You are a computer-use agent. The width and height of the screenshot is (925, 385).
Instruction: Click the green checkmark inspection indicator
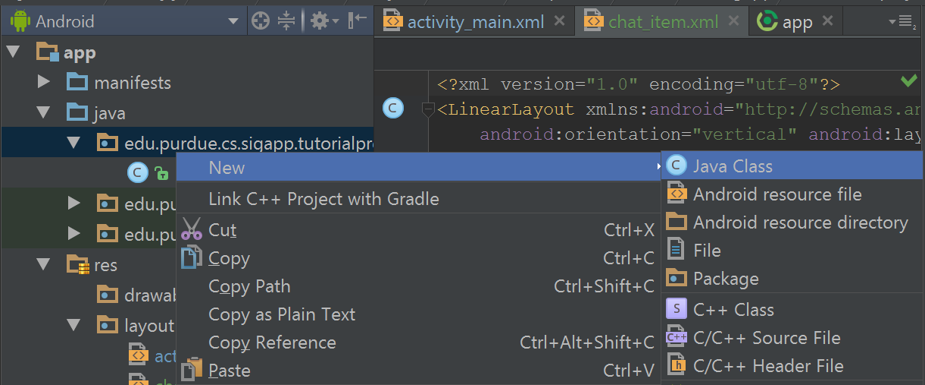pos(909,81)
